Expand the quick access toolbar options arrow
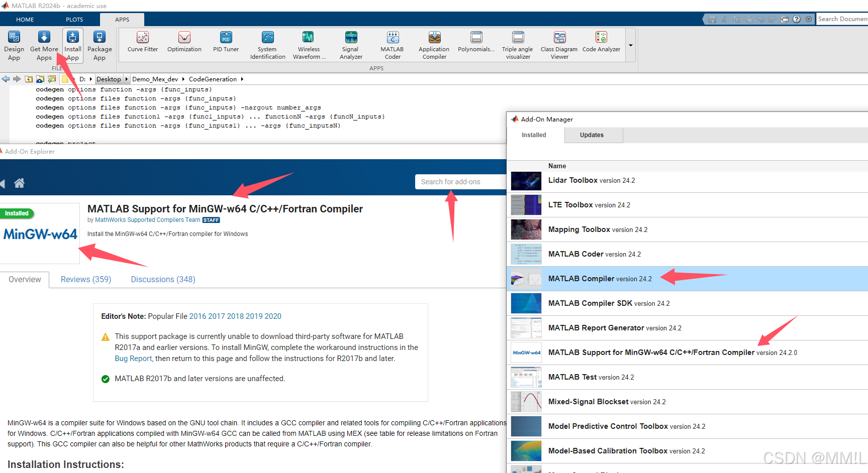The width and height of the screenshot is (868, 473). (809, 19)
